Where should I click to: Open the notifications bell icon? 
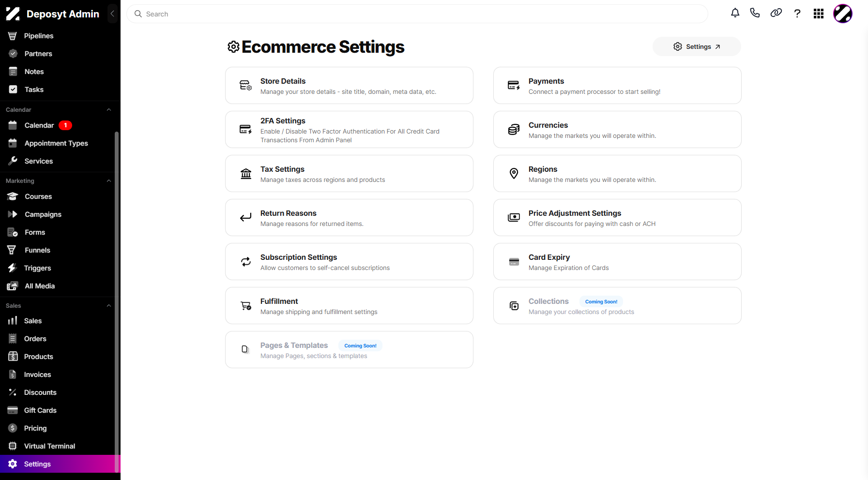click(735, 14)
